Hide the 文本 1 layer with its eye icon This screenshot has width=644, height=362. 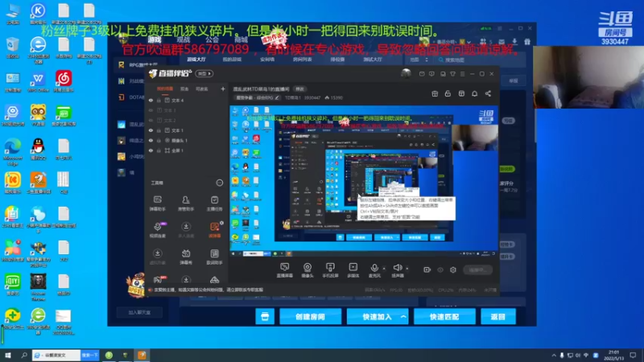point(151,130)
